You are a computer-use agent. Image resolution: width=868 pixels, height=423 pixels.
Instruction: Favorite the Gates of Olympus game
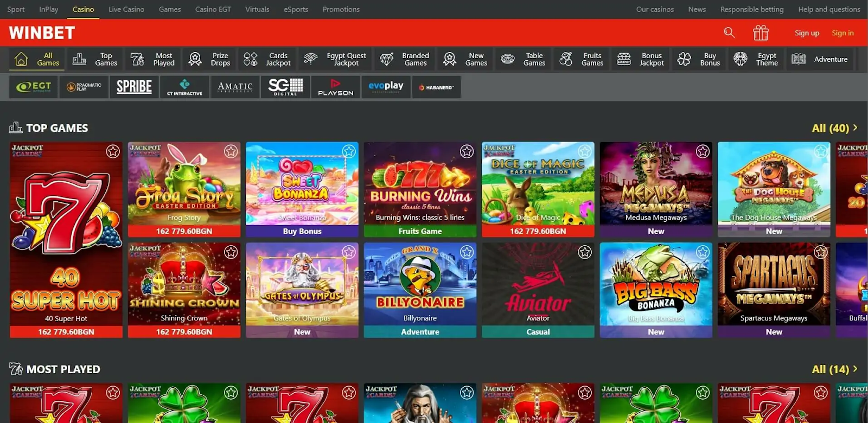pos(349,252)
